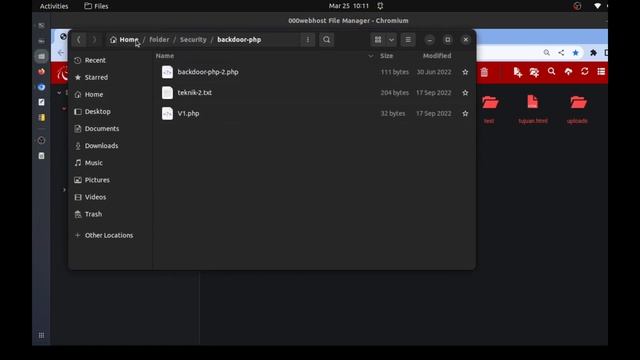Open Desktop in the sidebar
Image resolution: width=640 pixels, height=360 pixels.
(x=110, y=112)
